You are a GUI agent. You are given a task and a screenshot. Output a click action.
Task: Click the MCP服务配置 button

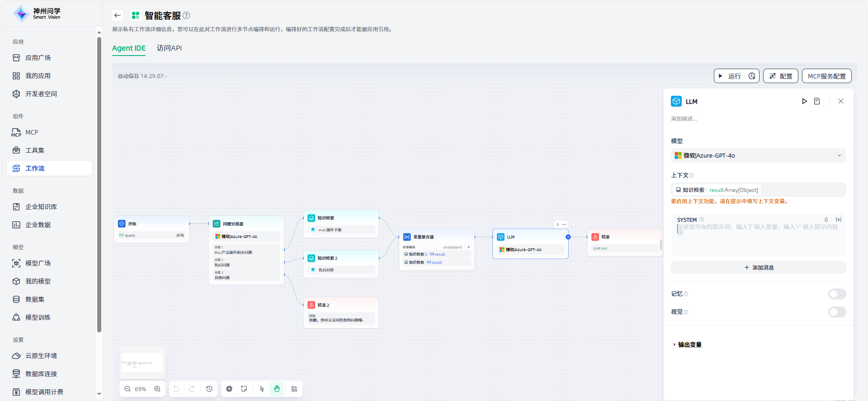click(826, 76)
